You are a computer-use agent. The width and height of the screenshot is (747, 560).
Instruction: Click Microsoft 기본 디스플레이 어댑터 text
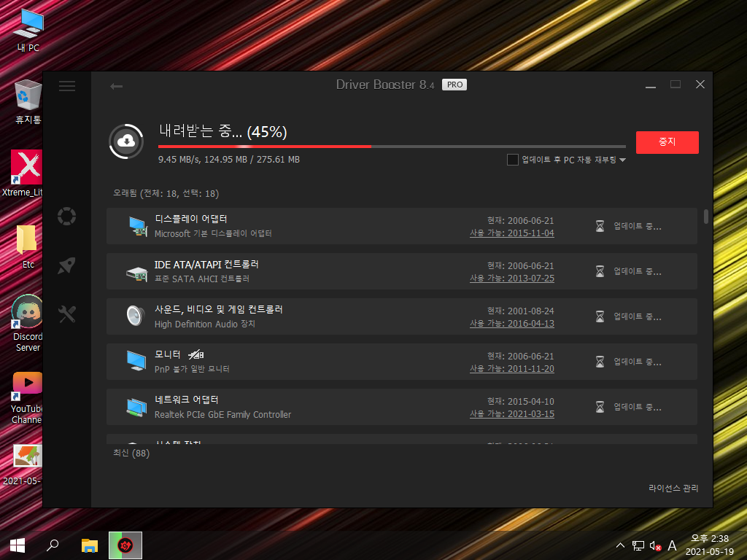pyautogui.click(x=213, y=233)
